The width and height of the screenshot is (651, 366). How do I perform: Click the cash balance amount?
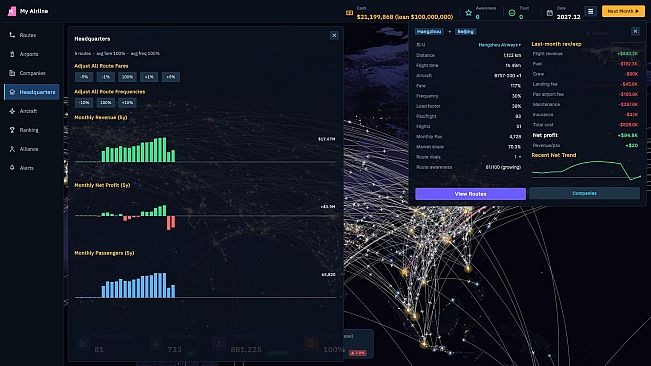point(405,17)
